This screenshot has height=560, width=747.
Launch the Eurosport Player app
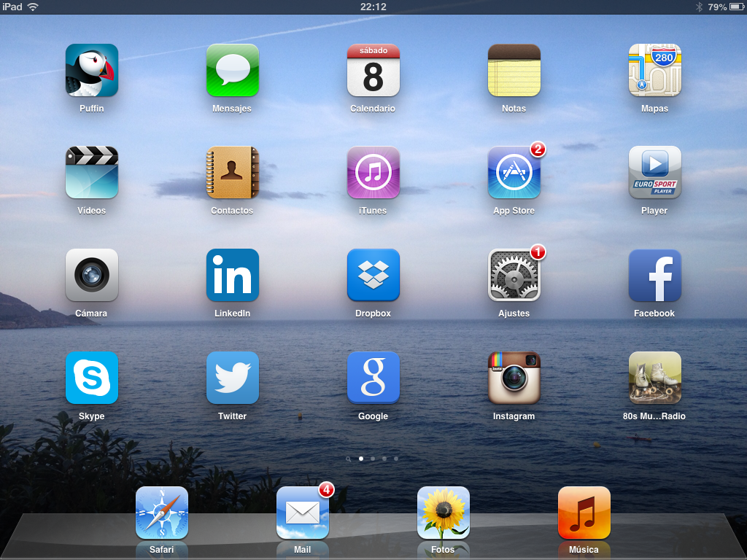pyautogui.click(x=654, y=172)
